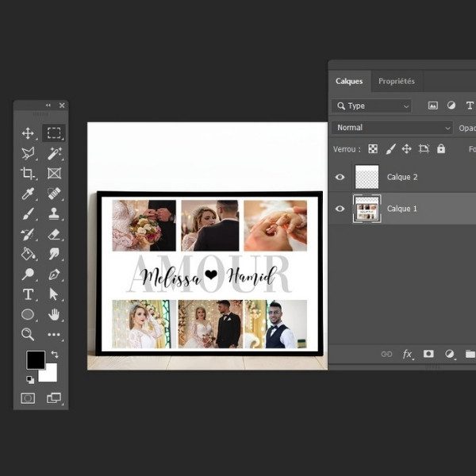The image size is (476, 476).
Task: Open the Calques tab
Action: pyautogui.click(x=349, y=81)
